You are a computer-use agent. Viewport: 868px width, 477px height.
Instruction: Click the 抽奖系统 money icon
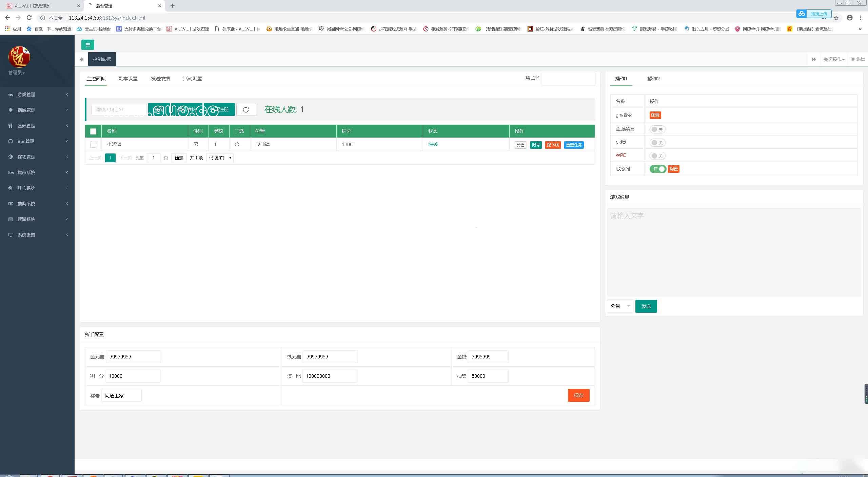11,204
